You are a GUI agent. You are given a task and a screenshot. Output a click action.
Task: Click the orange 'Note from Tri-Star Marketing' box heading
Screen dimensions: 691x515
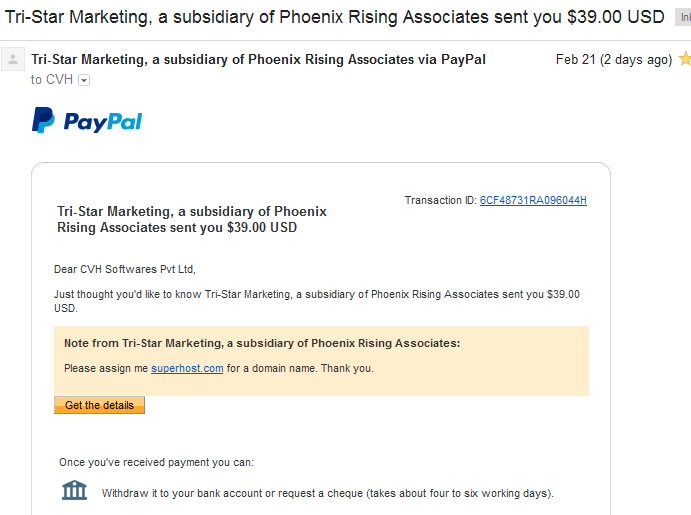pos(262,343)
